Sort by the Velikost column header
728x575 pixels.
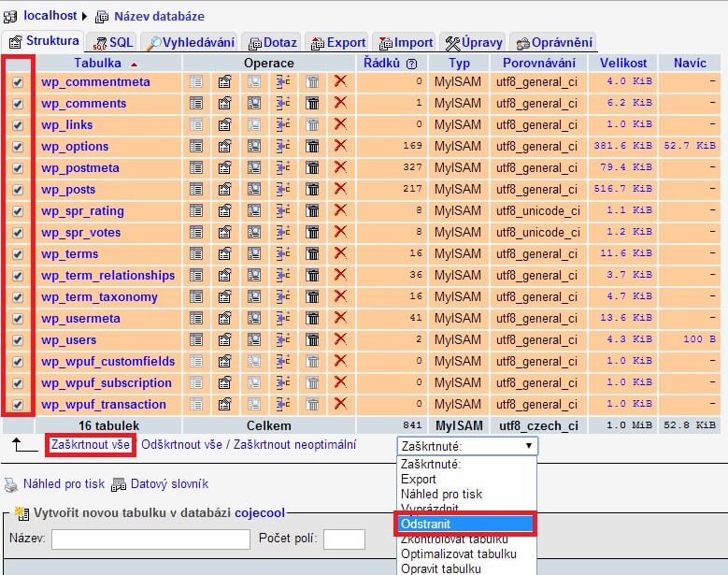click(623, 63)
